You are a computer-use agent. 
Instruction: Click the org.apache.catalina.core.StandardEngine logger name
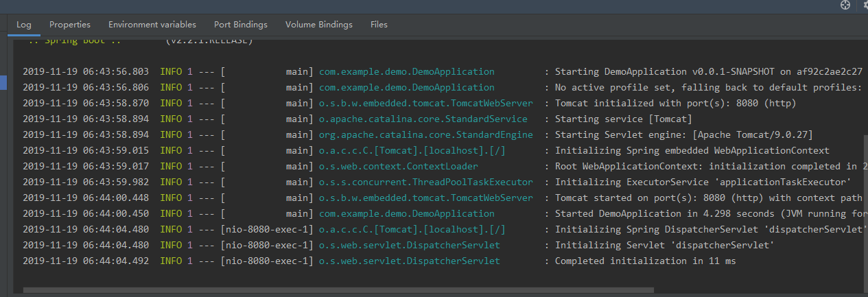[x=425, y=134]
